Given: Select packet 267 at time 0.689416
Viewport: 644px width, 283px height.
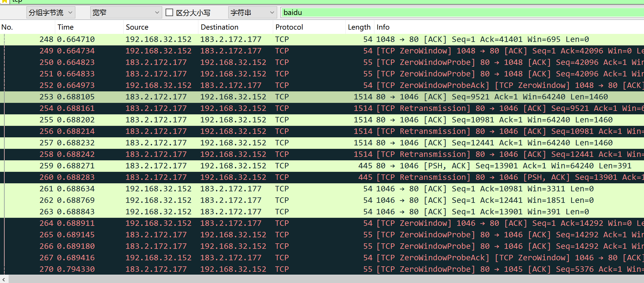Looking at the screenshot, I should pos(322,258).
